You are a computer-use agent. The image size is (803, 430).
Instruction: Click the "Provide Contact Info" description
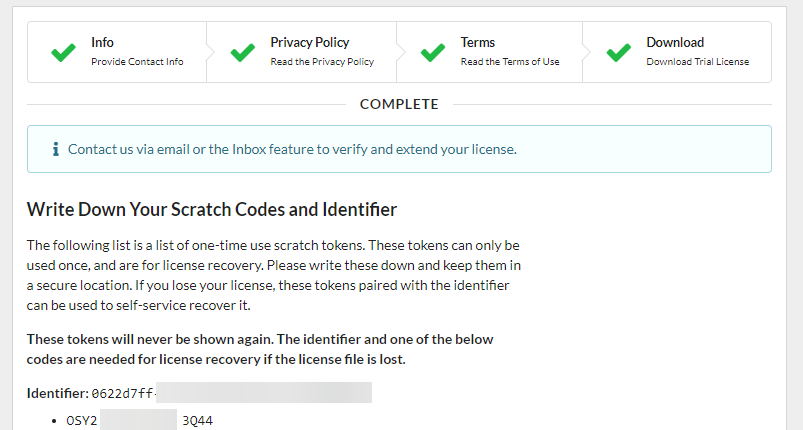click(137, 62)
